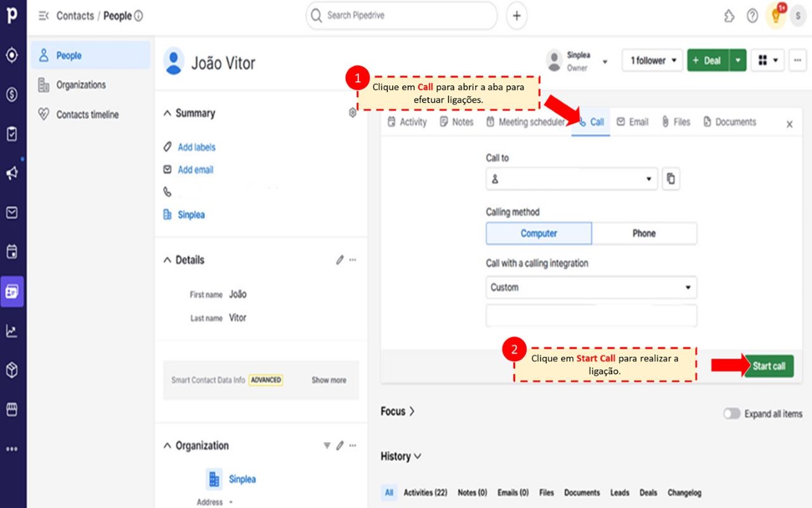Switch to the Email tab
The width and height of the screenshot is (812, 508).
coord(632,122)
